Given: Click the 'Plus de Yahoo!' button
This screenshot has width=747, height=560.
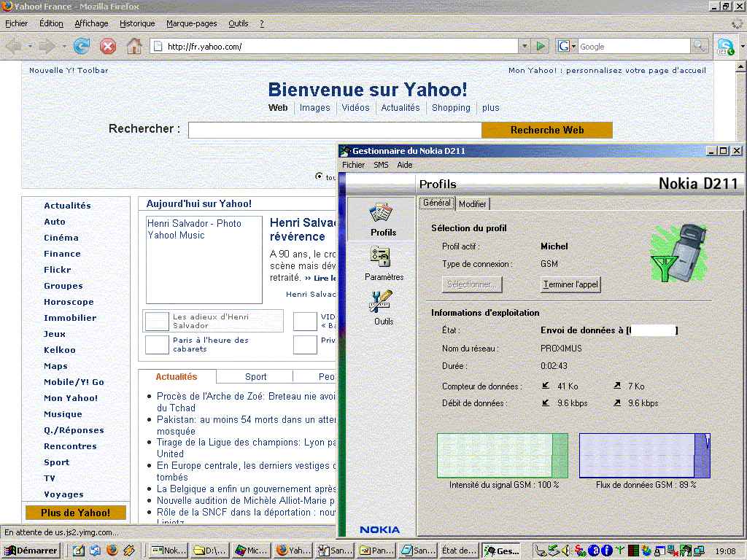Looking at the screenshot, I should click(76, 513).
